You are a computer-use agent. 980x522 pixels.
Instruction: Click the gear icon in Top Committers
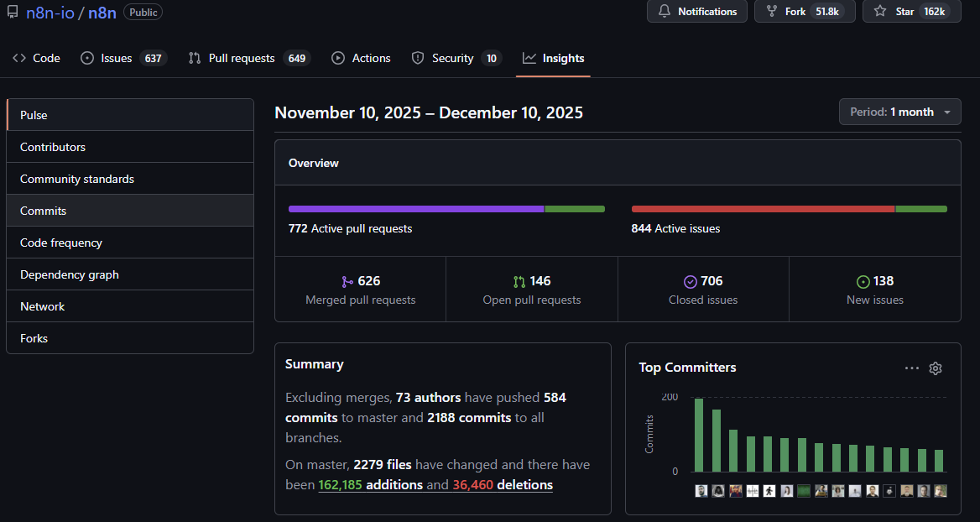coord(936,368)
